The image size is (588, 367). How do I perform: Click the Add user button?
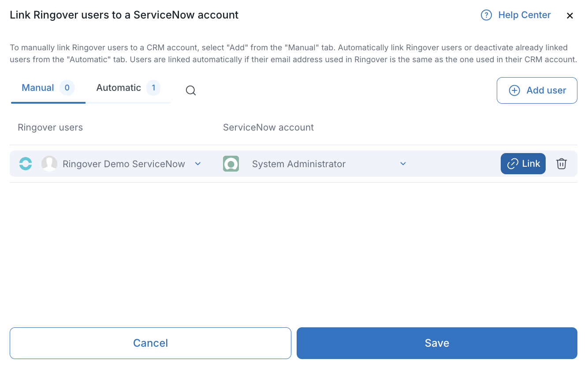click(x=537, y=90)
